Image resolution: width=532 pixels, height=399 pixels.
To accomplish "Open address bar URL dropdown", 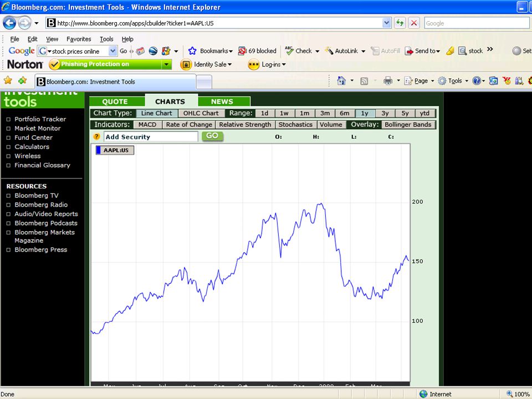I will point(386,23).
